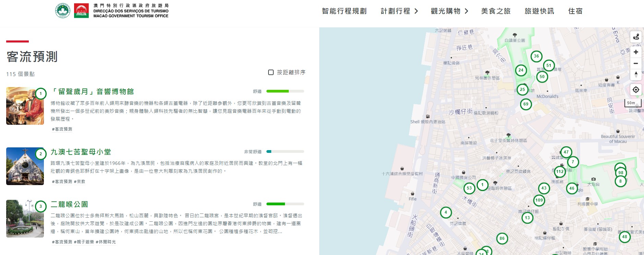Click the map zoom in plus button
The height and width of the screenshot is (255, 644).
(636, 52)
